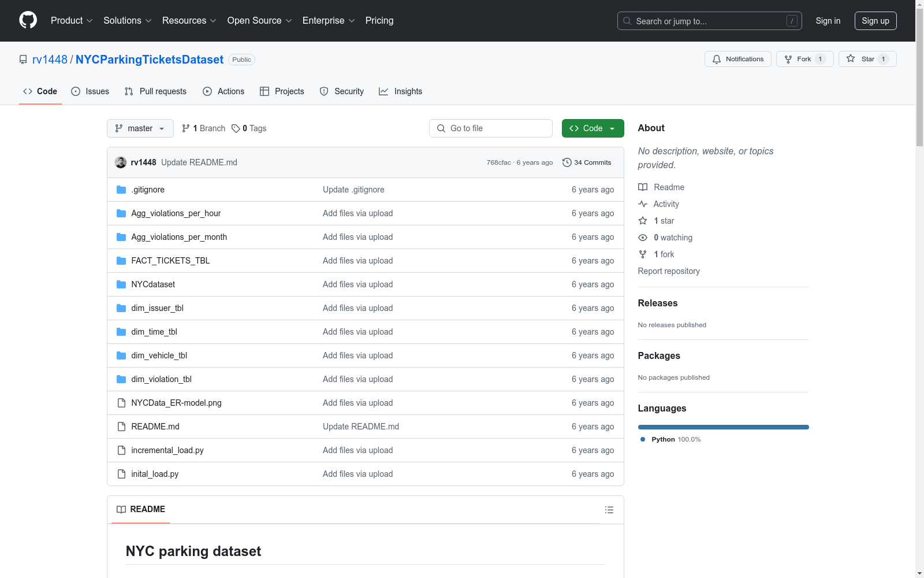
Task: Switch to the Pull requests tab
Action: [155, 91]
